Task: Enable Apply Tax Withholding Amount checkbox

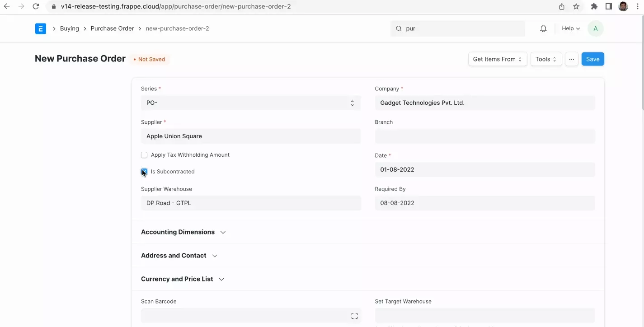Action: tap(144, 155)
